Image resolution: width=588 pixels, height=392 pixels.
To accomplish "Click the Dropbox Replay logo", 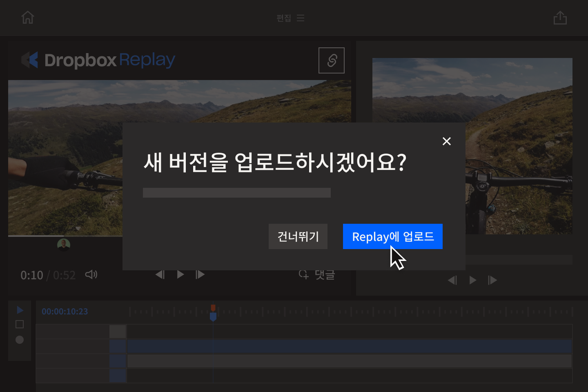I will pos(98,60).
